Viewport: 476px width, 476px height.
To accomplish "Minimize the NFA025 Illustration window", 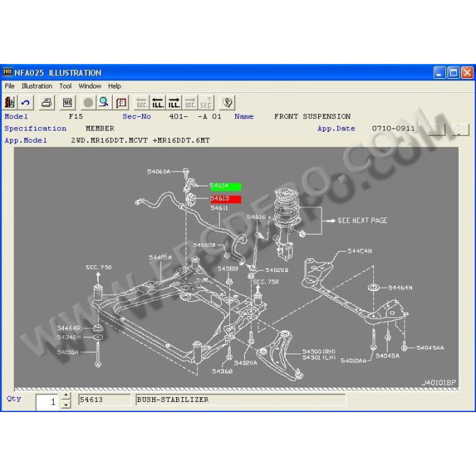I will click(439, 73).
